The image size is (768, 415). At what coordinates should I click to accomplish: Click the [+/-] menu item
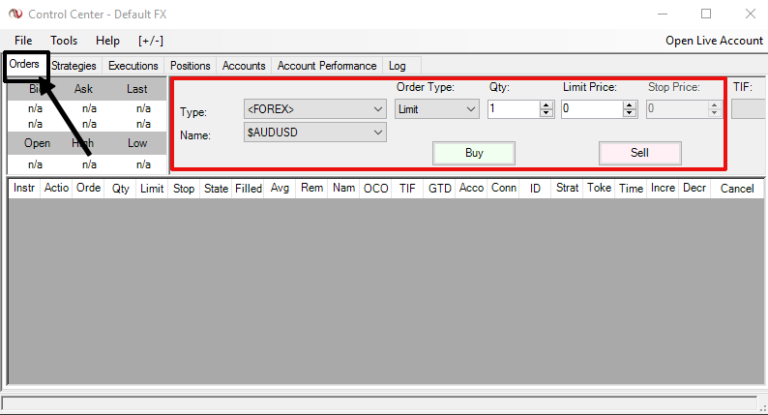(150, 41)
